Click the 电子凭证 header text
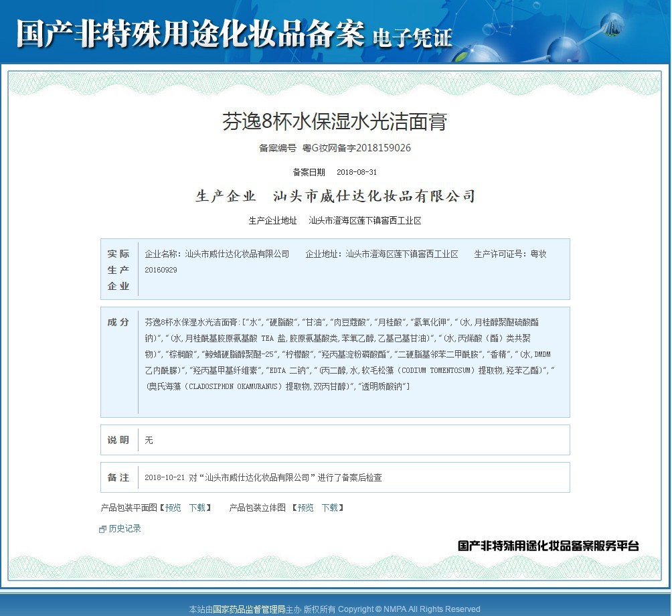This screenshot has width=672, height=616. point(412,36)
